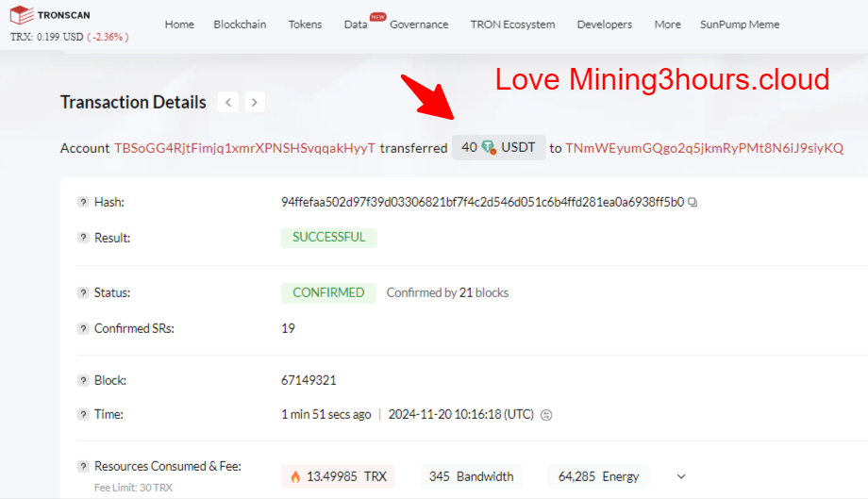Click the transaction hash text
This screenshot has width=868, height=499.
point(483,202)
